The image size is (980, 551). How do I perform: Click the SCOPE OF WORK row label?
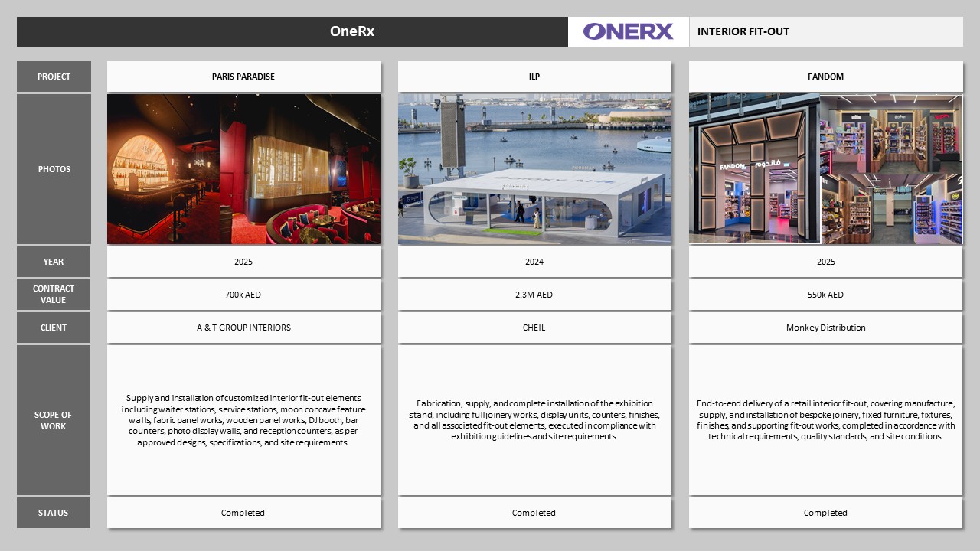click(x=54, y=420)
